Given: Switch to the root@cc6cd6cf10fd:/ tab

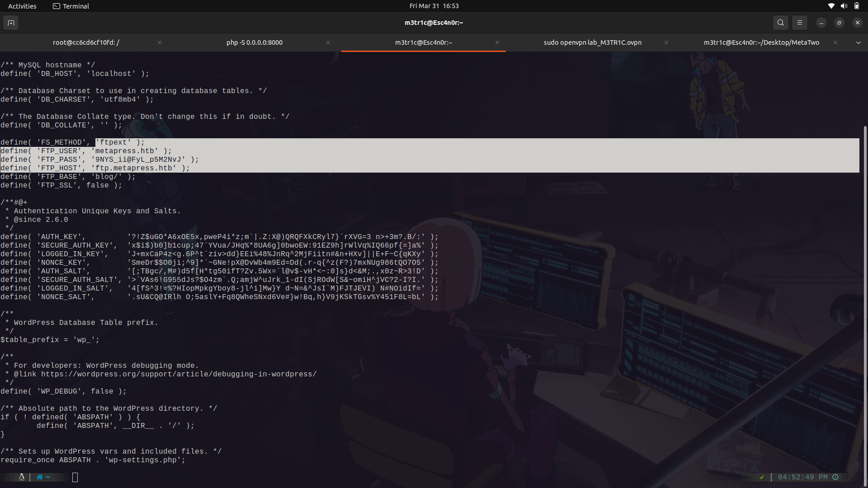Looking at the screenshot, I should (x=85, y=42).
